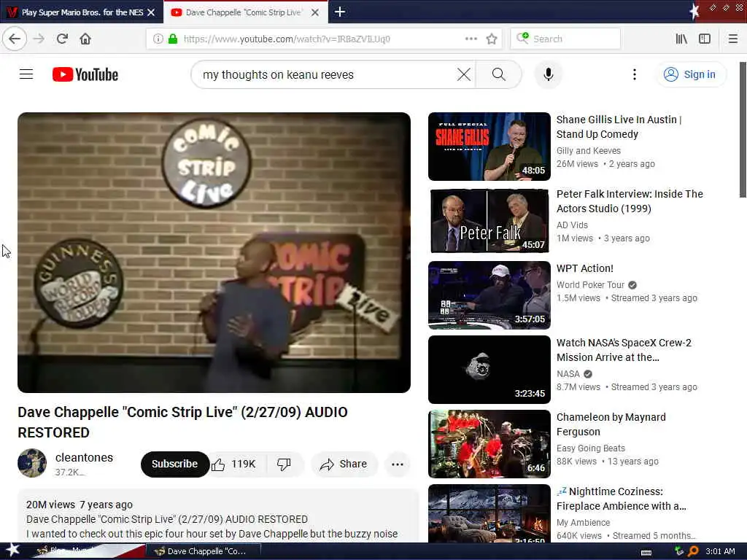Click the Dave Chappelle video player
Viewport: 747px width, 560px height.
214,252
